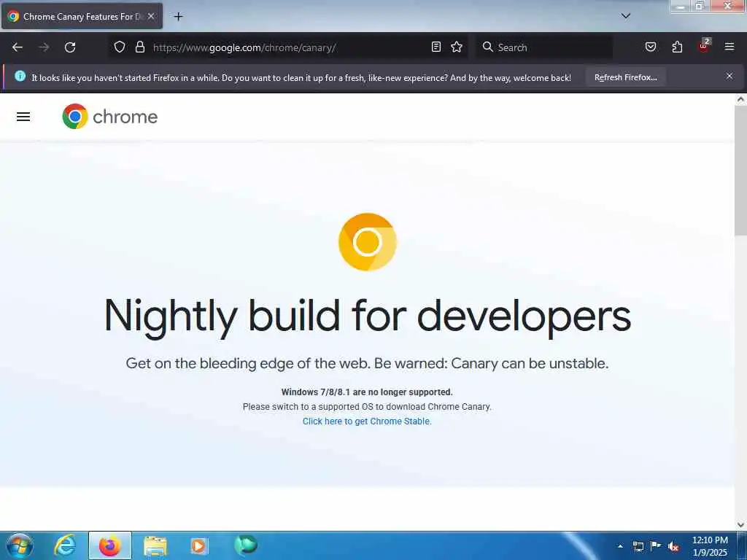Image resolution: width=747 pixels, height=560 pixels.
Task: Click the yellow Chrome Canary logo
Action: pyautogui.click(x=368, y=242)
